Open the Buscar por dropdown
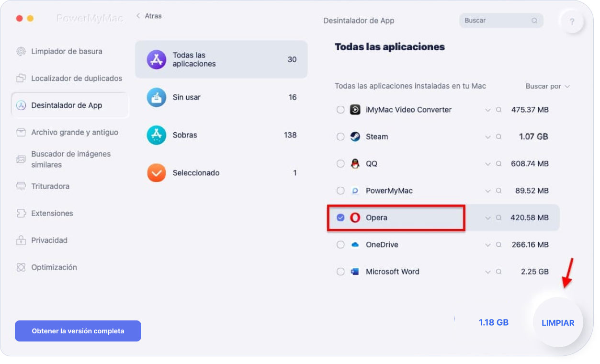 coord(548,86)
